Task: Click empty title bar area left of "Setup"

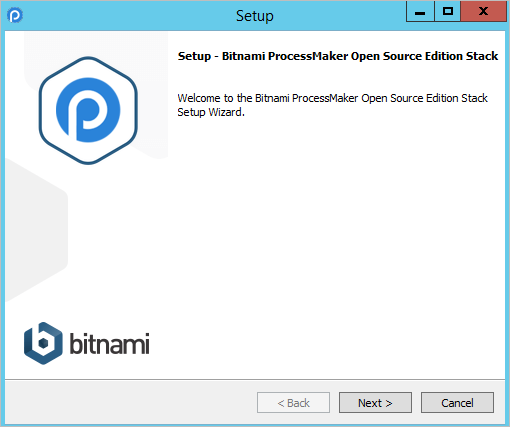Action: (128, 16)
